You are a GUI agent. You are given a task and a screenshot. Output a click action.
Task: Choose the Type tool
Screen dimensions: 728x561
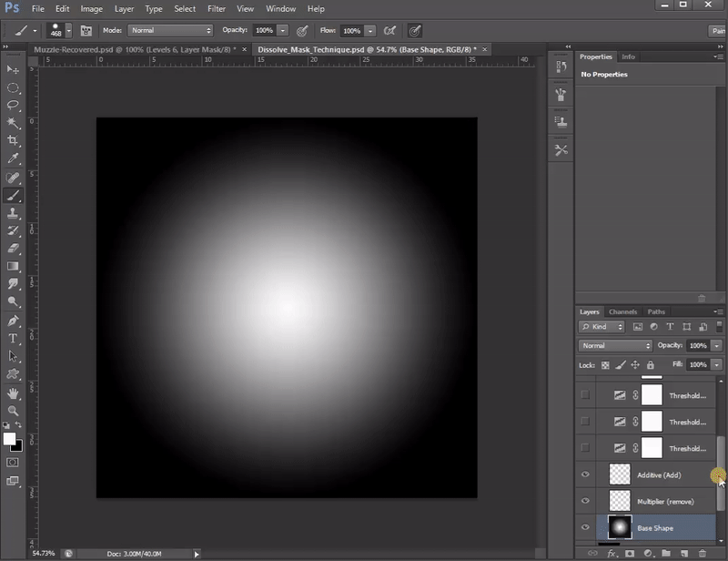pyautogui.click(x=13, y=338)
